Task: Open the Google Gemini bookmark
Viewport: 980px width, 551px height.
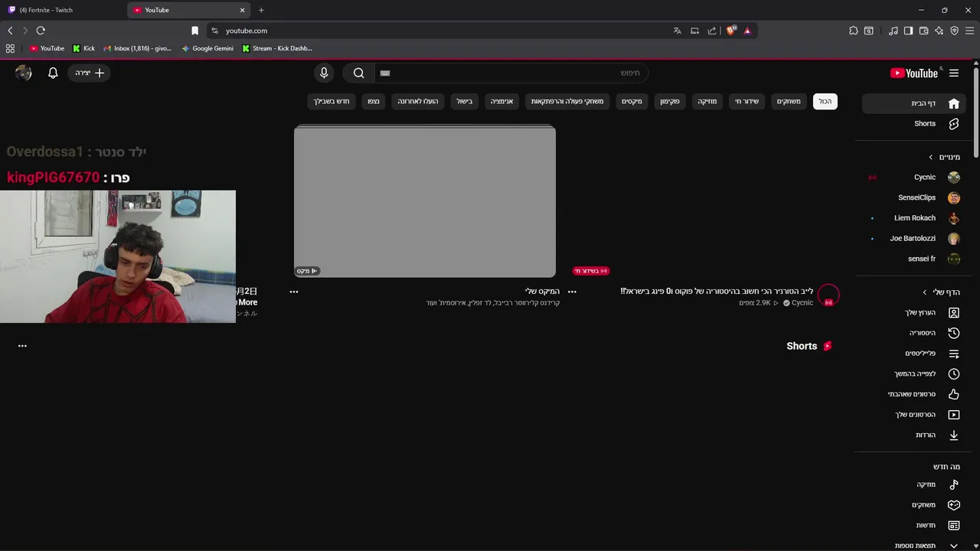Action: coord(207,48)
